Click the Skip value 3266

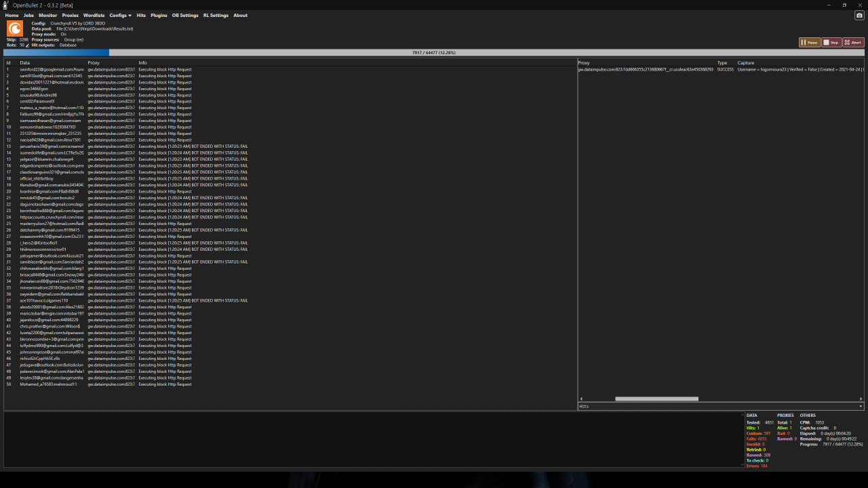[24, 39]
